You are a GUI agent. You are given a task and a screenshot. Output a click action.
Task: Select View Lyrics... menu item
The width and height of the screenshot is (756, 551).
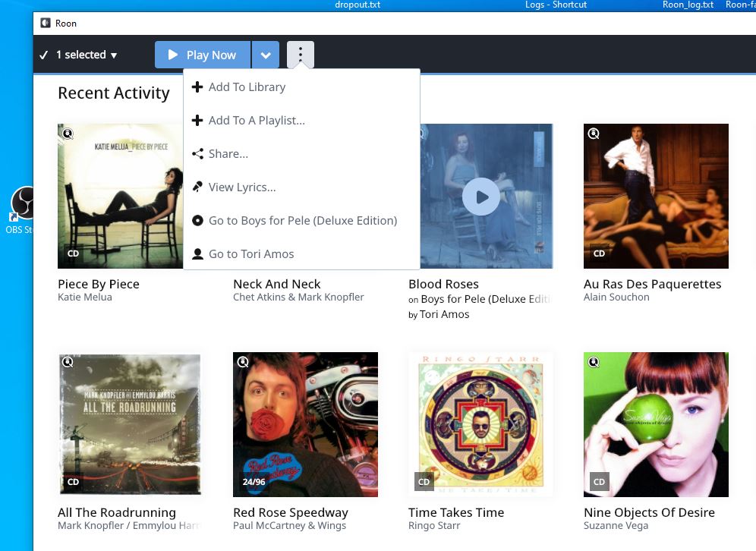(x=302, y=187)
